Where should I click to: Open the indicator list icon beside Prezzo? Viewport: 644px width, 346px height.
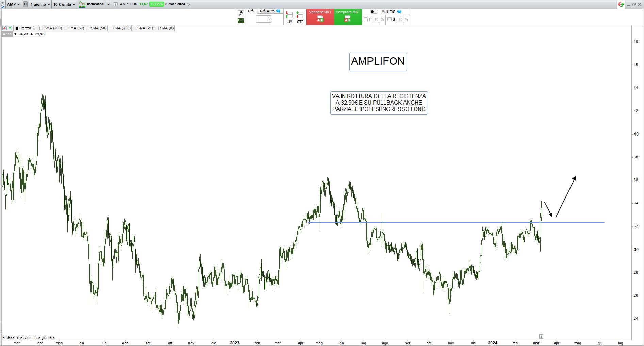coord(35,28)
